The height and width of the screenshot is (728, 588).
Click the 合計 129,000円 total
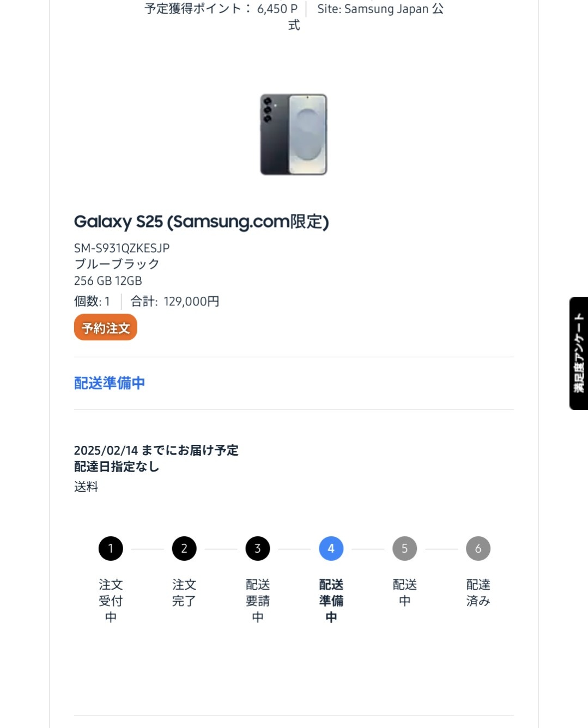tap(175, 302)
